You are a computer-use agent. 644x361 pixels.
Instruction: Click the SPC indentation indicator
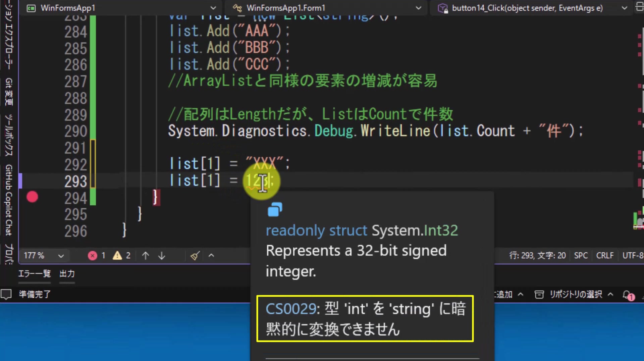[581, 256]
